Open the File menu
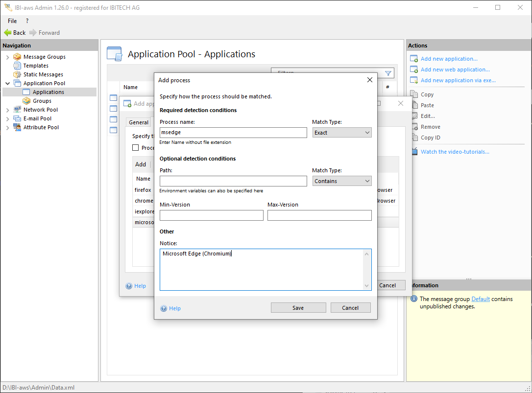532x393 pixels. [12, 21]
